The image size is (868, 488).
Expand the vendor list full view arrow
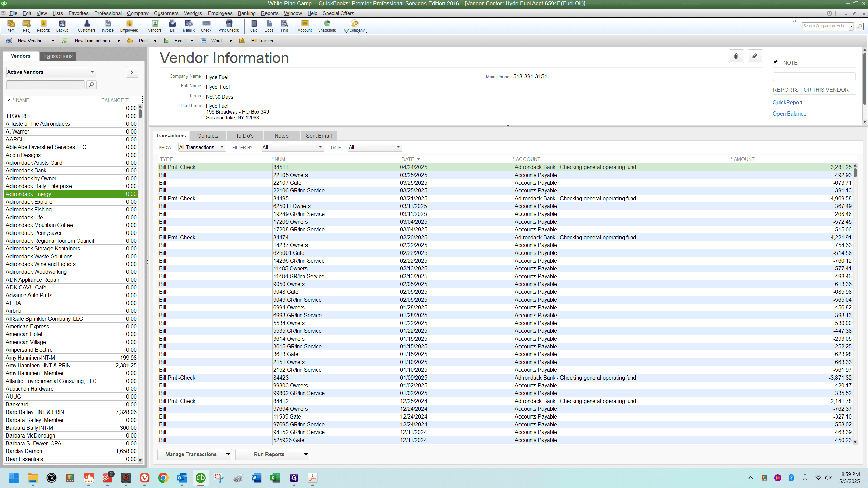(132, 72)
